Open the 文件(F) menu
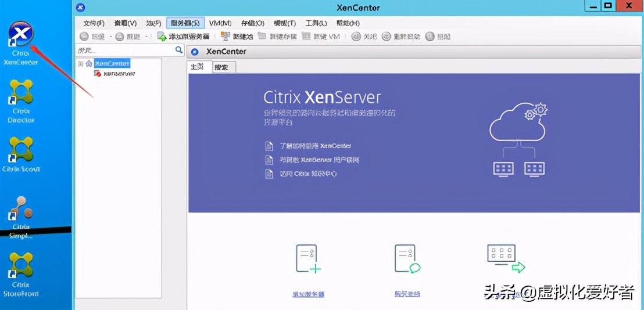The height and width of the screenshot is (310, 644). tap(94, 23)
